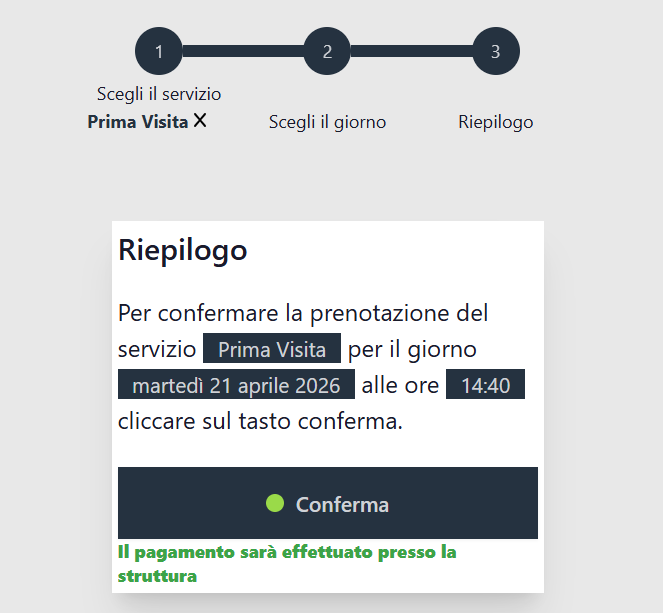
Task: Go to step 2 circle
Action: coord(327,51)
